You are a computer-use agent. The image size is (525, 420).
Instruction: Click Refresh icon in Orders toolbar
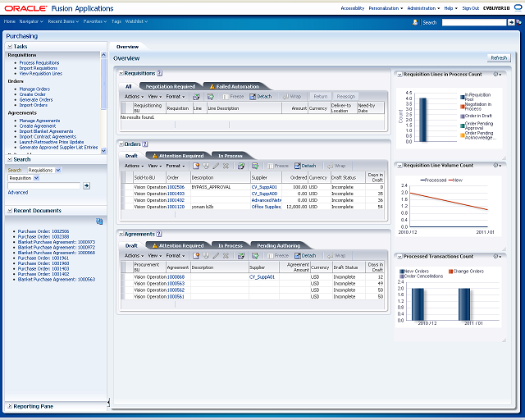(x=240, y=166)
